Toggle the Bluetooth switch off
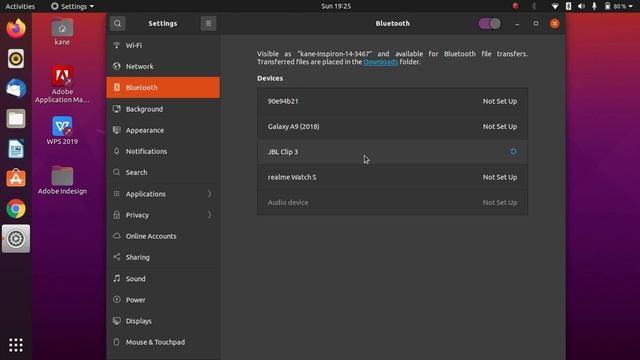 pyautogui.click(x=489, y=23)
